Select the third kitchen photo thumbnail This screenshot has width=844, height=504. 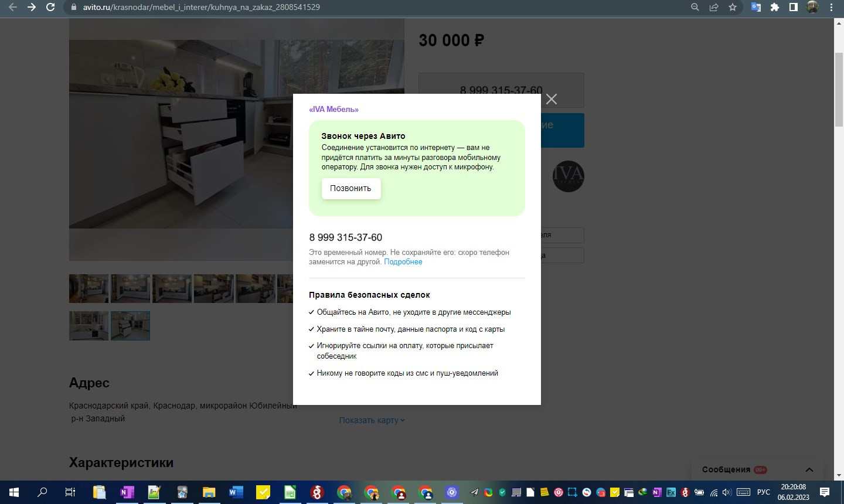click(172, 288)
